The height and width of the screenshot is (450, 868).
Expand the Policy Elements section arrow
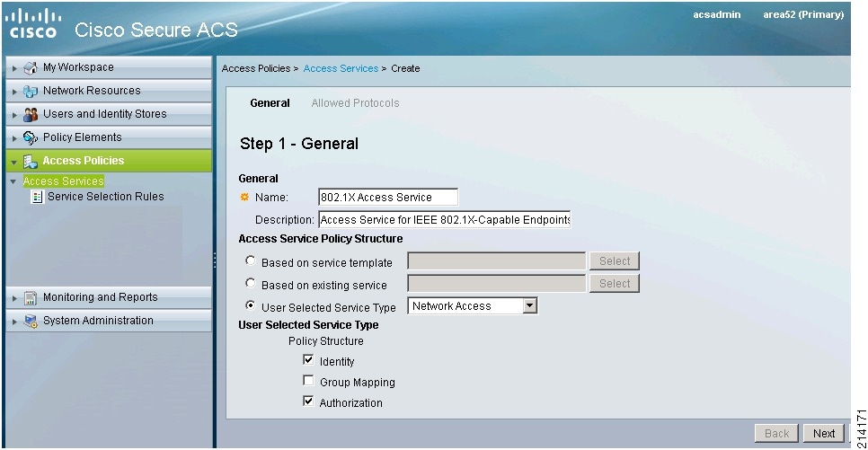(x=15, y=138)
